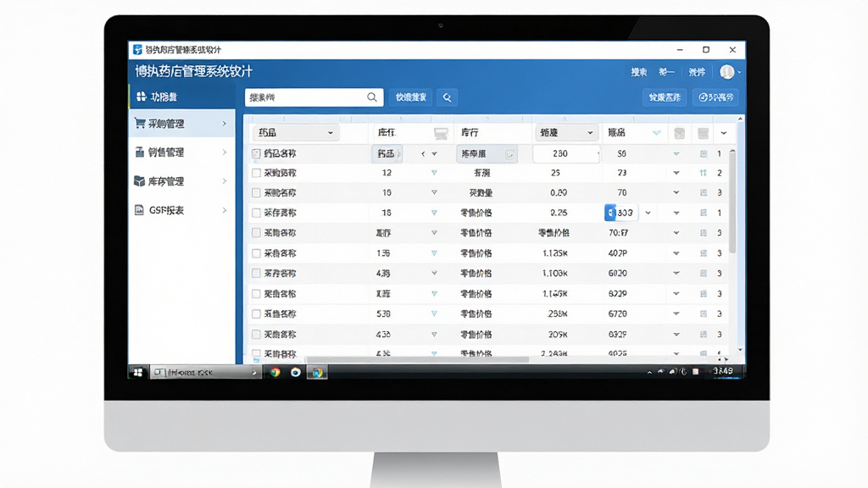The height and width of the screenshot is (488, 868).
Task: Click the toolbar button left of circular-icon button
Action: [x=665, y=97]
